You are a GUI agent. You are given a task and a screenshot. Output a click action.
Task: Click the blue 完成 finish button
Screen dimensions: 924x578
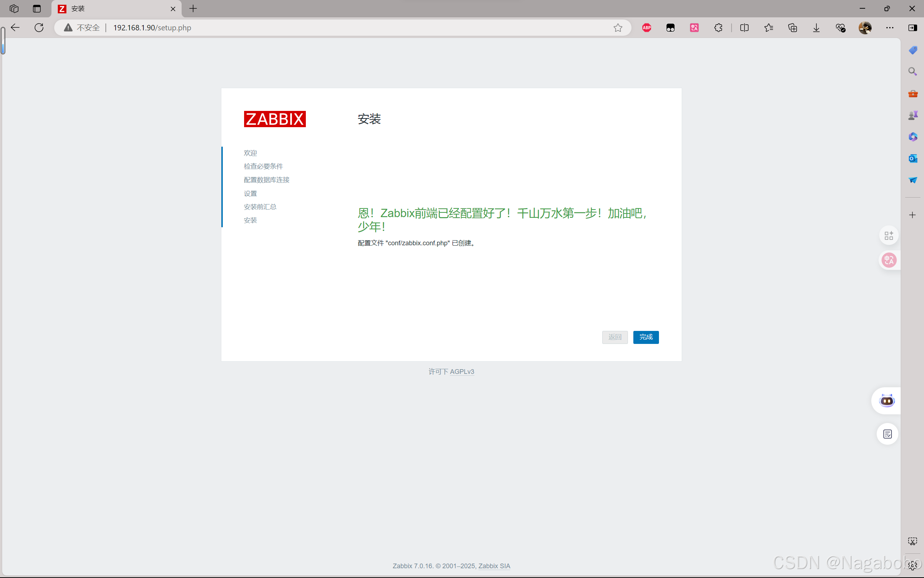646,337
